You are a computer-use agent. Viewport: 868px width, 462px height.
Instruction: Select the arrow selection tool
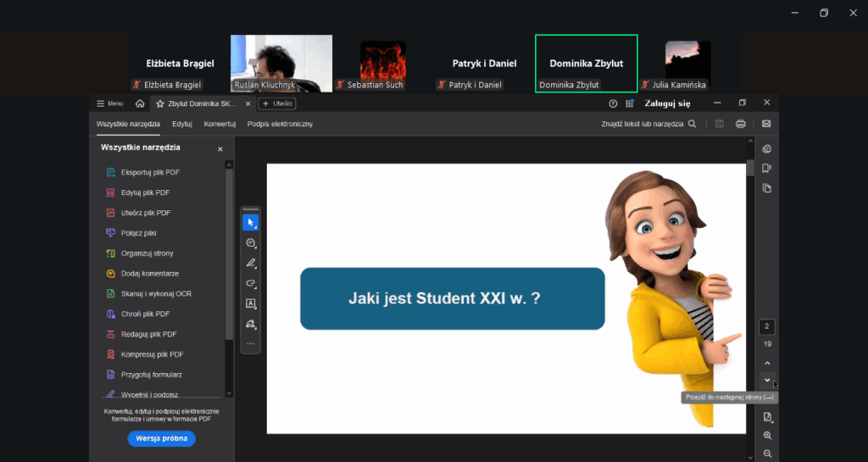point(251,222)
